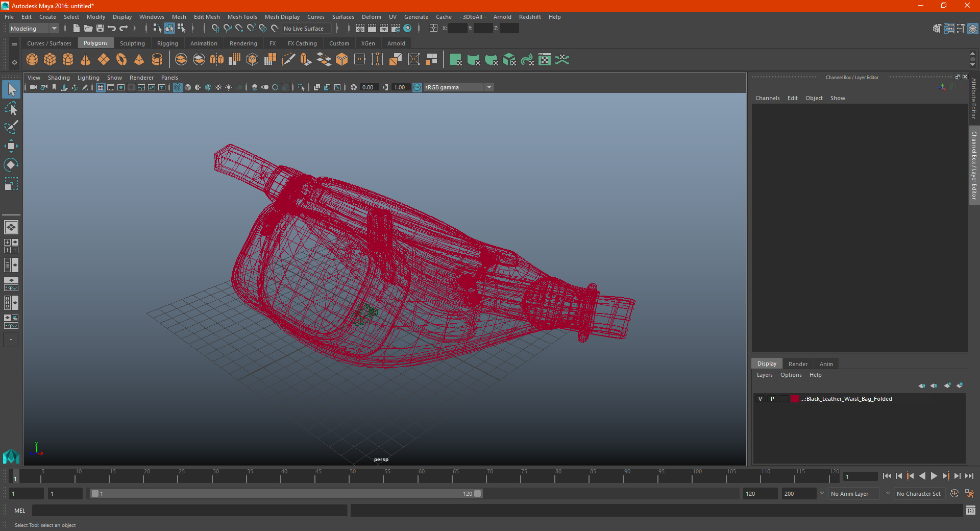Toggle wireframe display in viewport toolbar
The image size is (980, 531).
tap(178, 87)
